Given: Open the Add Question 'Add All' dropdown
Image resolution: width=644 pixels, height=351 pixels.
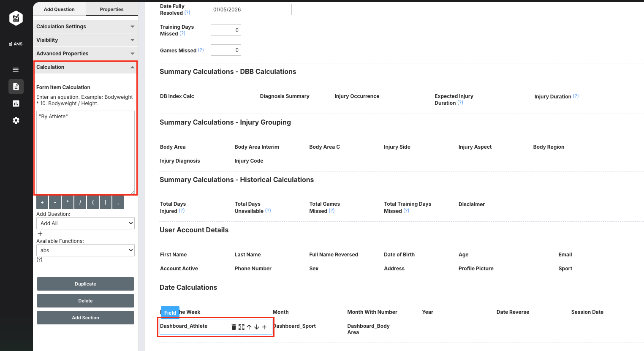Looking at the screenshot, I should (85, 223).
